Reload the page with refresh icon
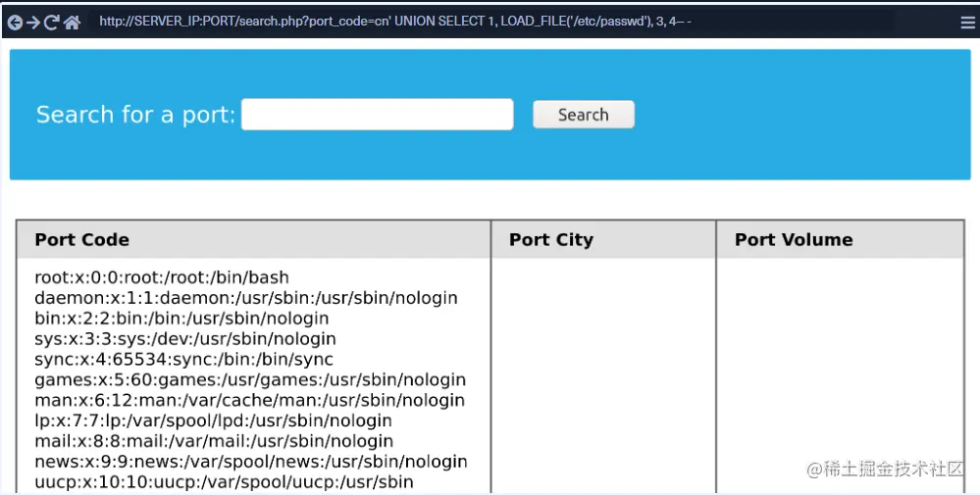The width and height of the screenshot is (980, 495). tap(52, 23)
